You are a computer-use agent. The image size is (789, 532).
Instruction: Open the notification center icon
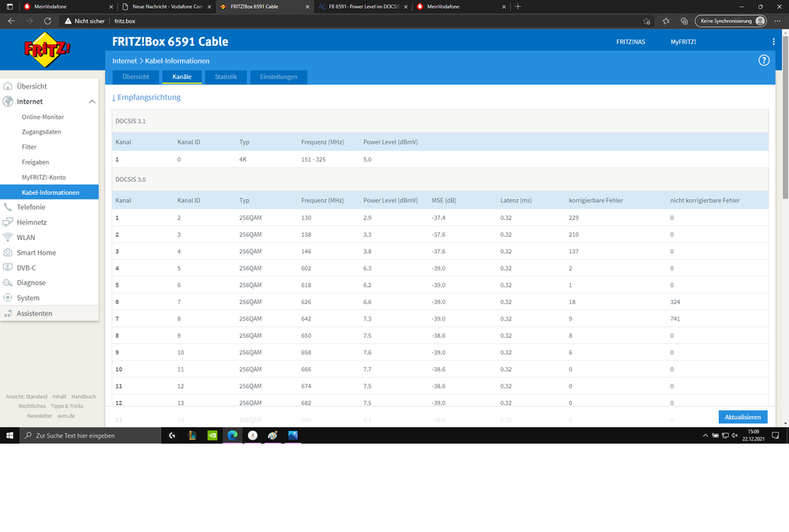click(776, 436)
